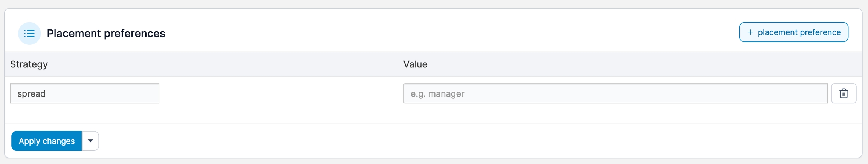Click the word spread in the Strategy field

32,94
